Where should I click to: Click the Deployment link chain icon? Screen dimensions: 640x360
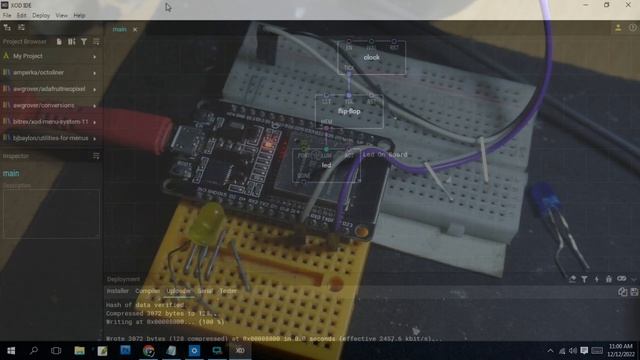pyautogui.click(x=621, y=278)
